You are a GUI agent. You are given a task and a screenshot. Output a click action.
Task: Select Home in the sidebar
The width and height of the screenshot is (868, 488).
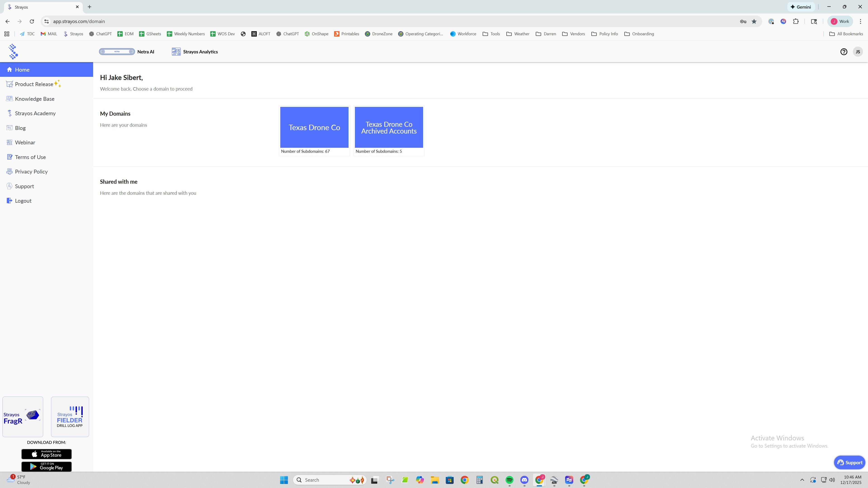(x=47, y=70)
